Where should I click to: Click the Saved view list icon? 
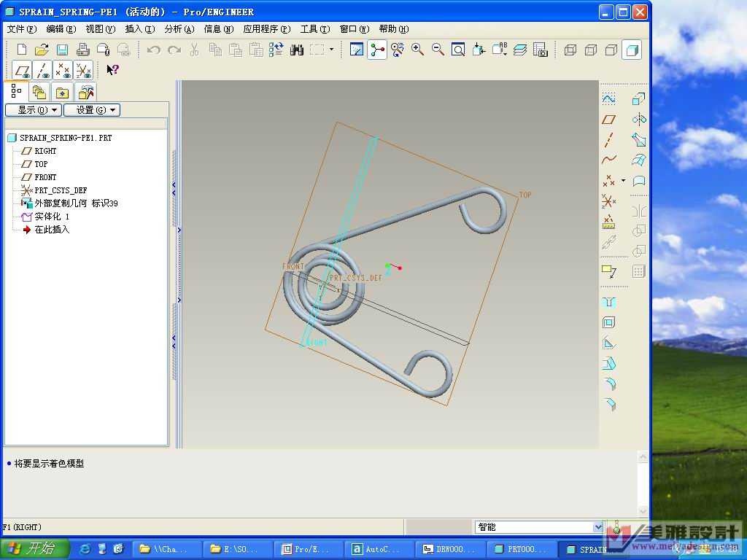[500, 50]
